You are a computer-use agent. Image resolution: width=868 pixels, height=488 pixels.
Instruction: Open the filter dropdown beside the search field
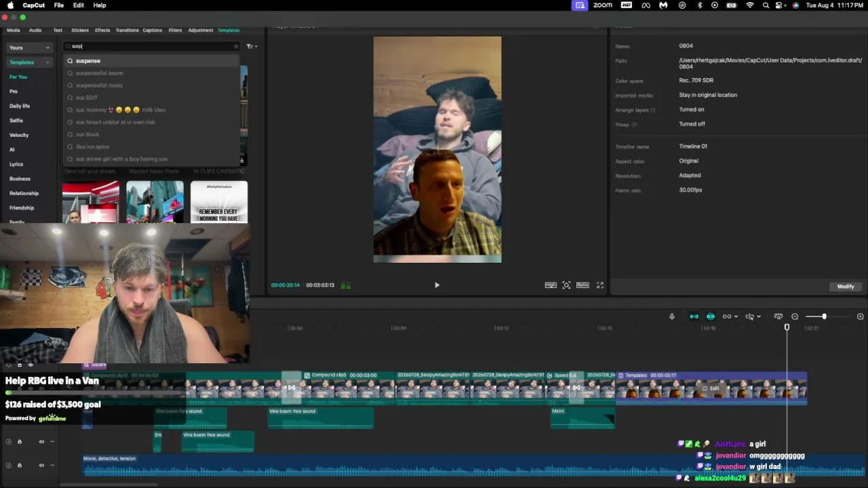[x=252, y=47]
